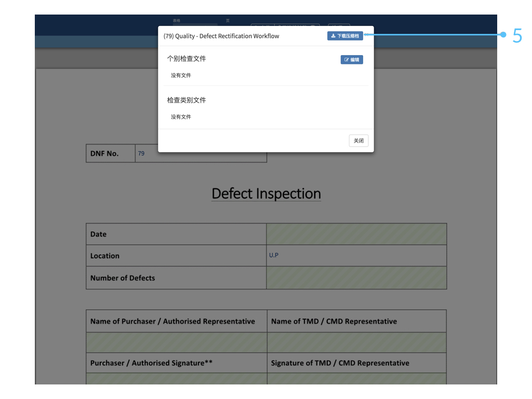Select the 检查类别文件 section heading
This screenshot has height=399, width=532.
pos(187,100)
